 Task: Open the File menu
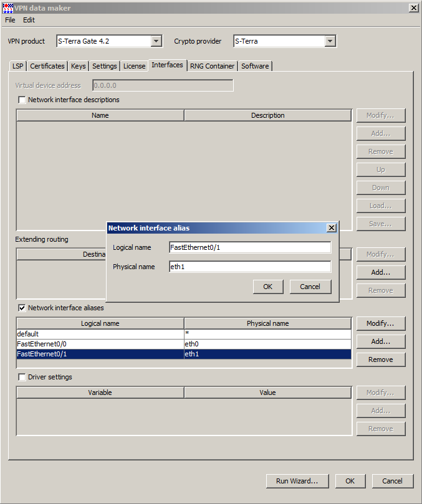point(10,20)
